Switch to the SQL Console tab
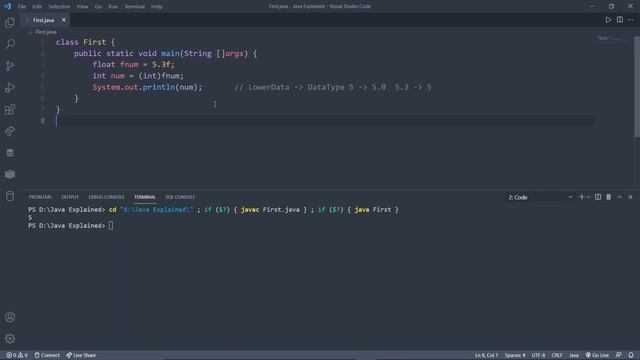Viewport: 640px width, 360px height. point(180,197)
